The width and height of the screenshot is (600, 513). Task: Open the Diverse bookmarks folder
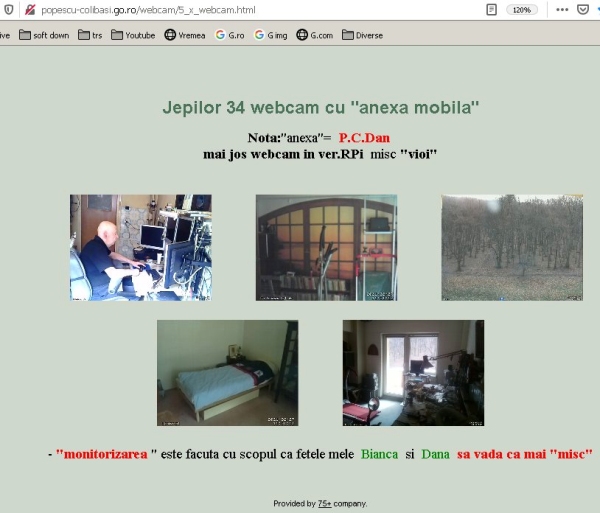(x=362, y=35)
